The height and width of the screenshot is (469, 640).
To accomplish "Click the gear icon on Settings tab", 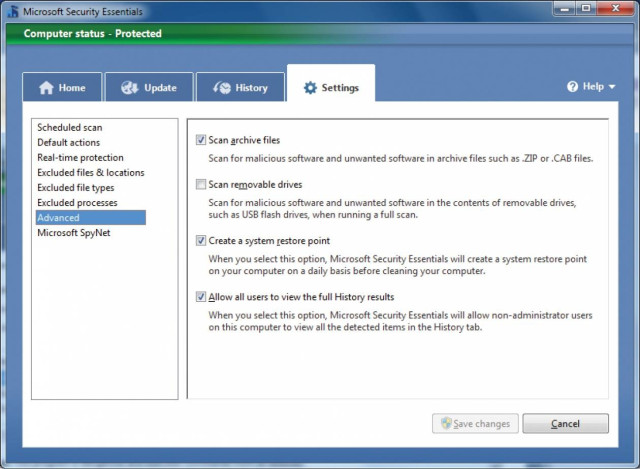I will (x=310, y=87).
